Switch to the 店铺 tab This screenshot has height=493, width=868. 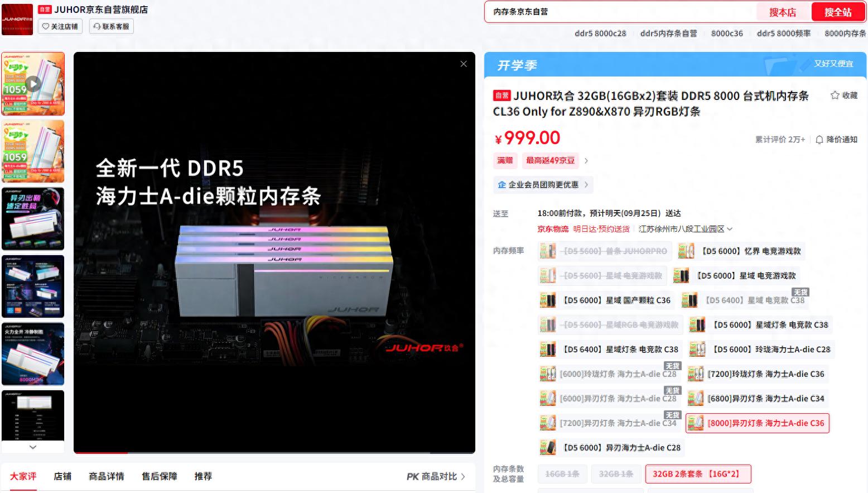pyautogui.click(x=62, y=476)
